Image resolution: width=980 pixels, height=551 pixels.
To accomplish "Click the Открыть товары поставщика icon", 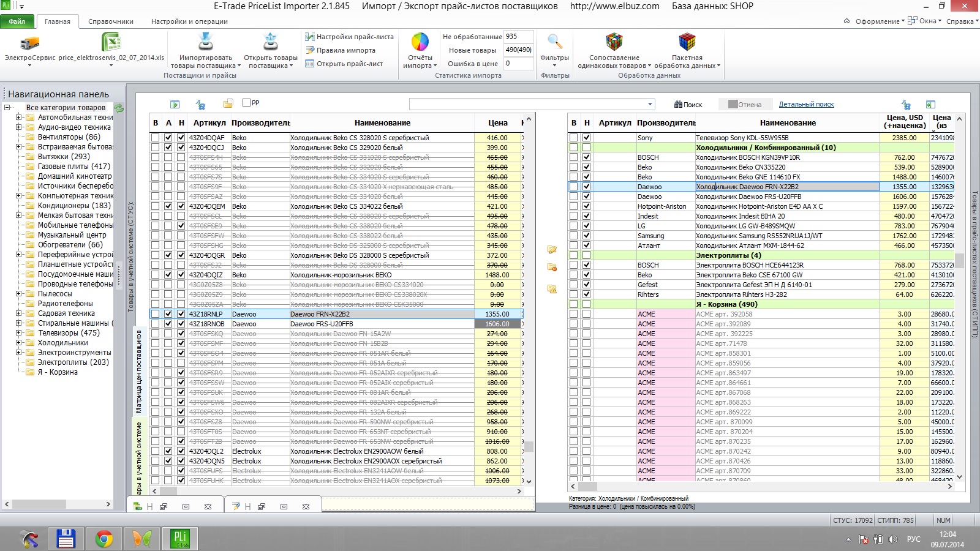I will 270,42.
